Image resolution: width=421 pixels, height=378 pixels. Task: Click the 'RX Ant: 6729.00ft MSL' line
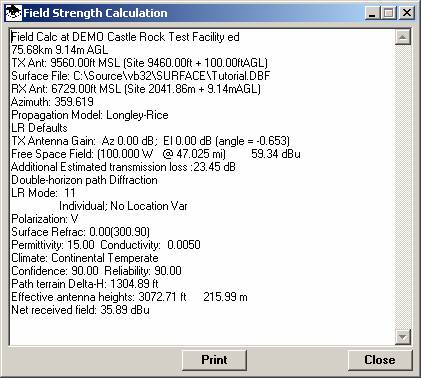(136, 89)
